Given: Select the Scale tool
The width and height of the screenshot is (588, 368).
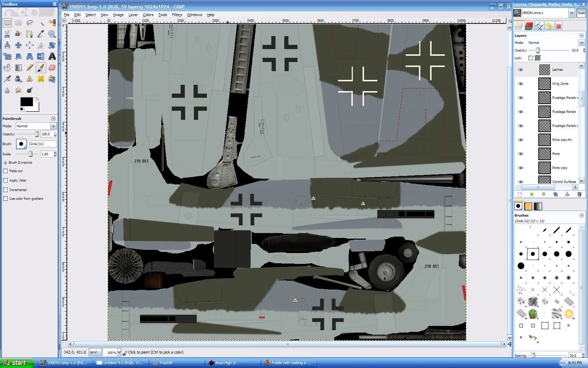Looking at the screenshot, I should point(7,56).
